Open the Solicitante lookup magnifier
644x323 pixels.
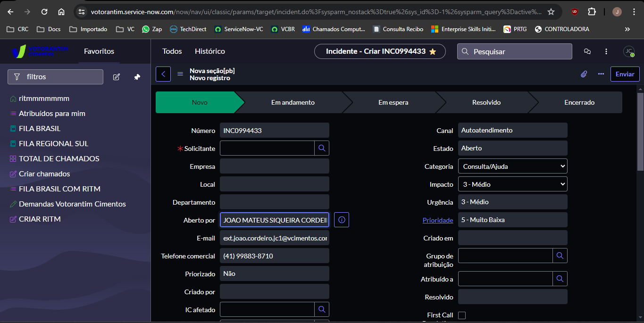tap(322, 148)
